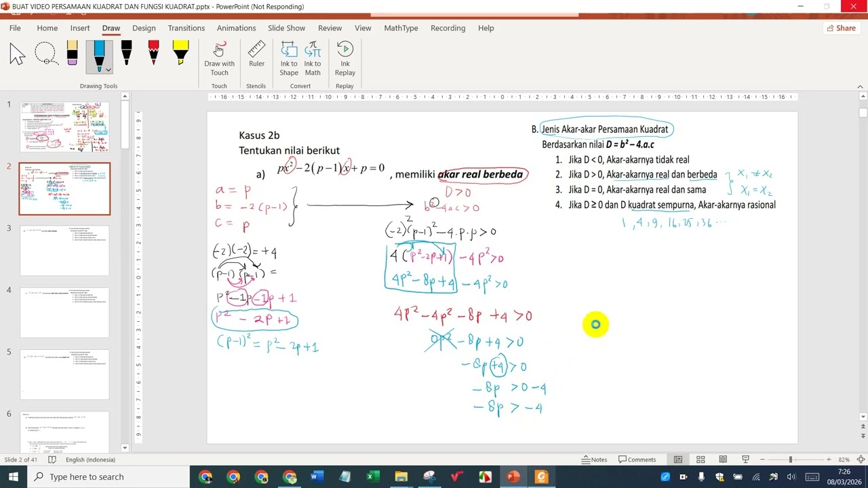Switch to Normal view

tap(678, 460)
